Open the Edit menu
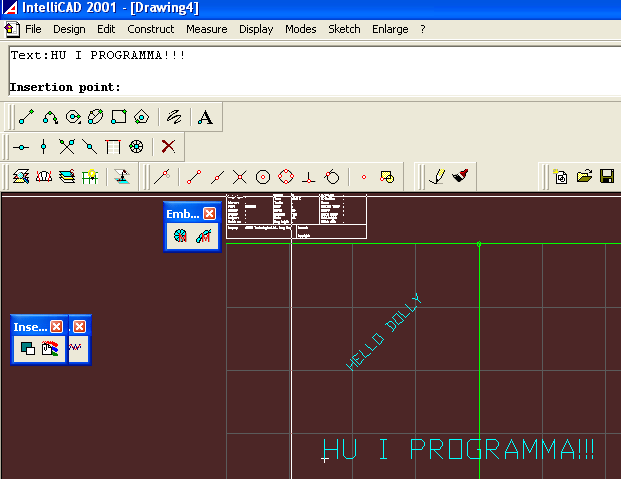The width and height of the screenshot is (621, 479). (x=106, y=29)
